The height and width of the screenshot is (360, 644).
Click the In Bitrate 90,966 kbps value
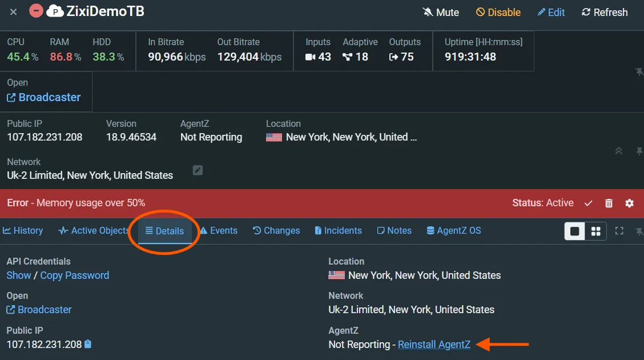point(177,57)
